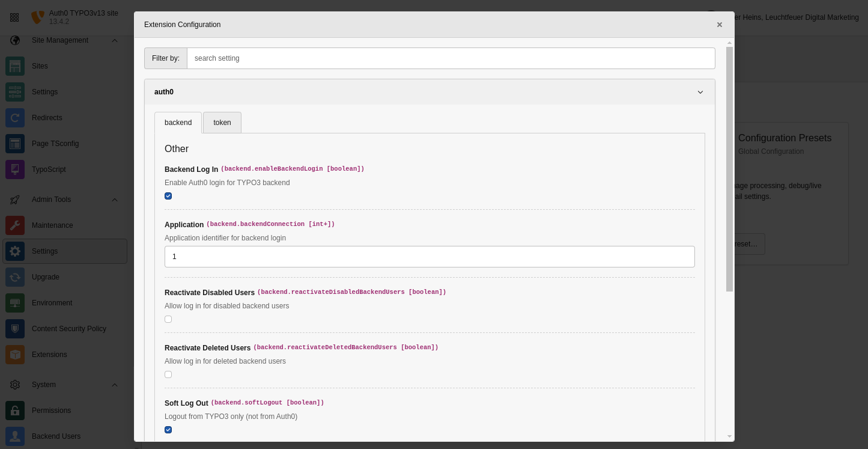Click the scrollbar up arrow in dialog
Image resolution: width=868 pixels, height=449 pixels.
pos(730,43)
